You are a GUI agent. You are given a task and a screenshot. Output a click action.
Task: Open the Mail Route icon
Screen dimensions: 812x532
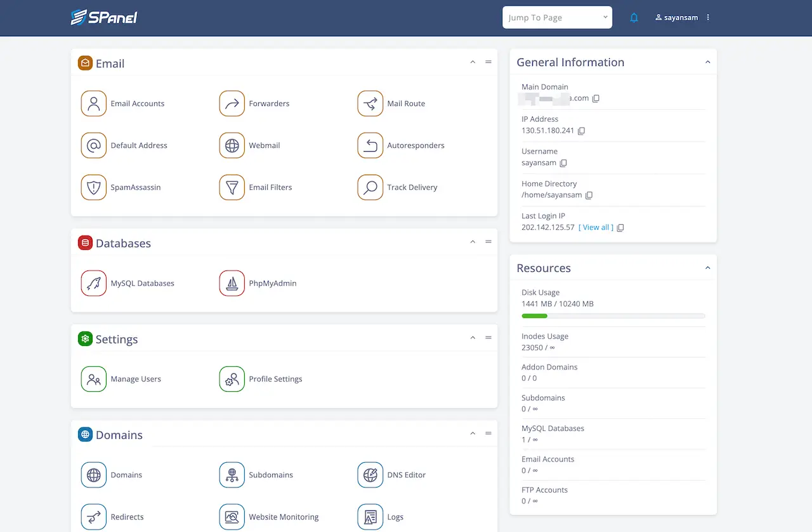pos(370,103)
